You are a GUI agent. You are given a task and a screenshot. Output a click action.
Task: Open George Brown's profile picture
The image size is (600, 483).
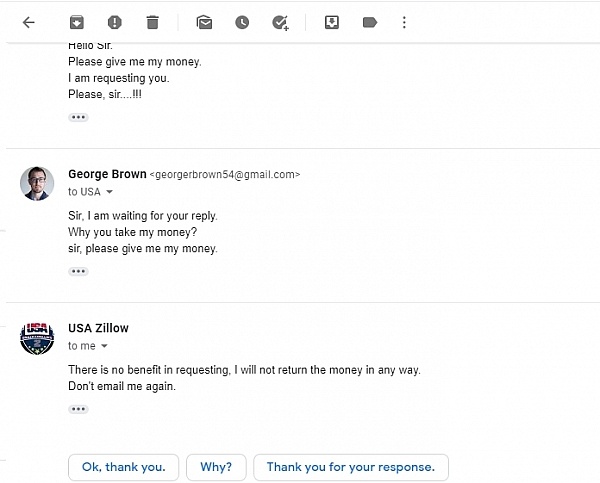pyautogui.click(x=37, y=183)
